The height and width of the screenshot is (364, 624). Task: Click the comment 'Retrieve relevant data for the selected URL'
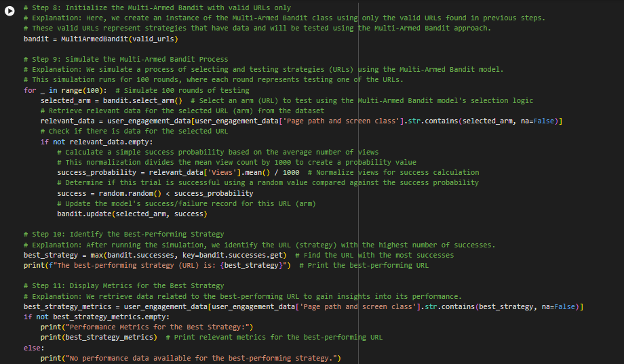[x=182, y=111]
